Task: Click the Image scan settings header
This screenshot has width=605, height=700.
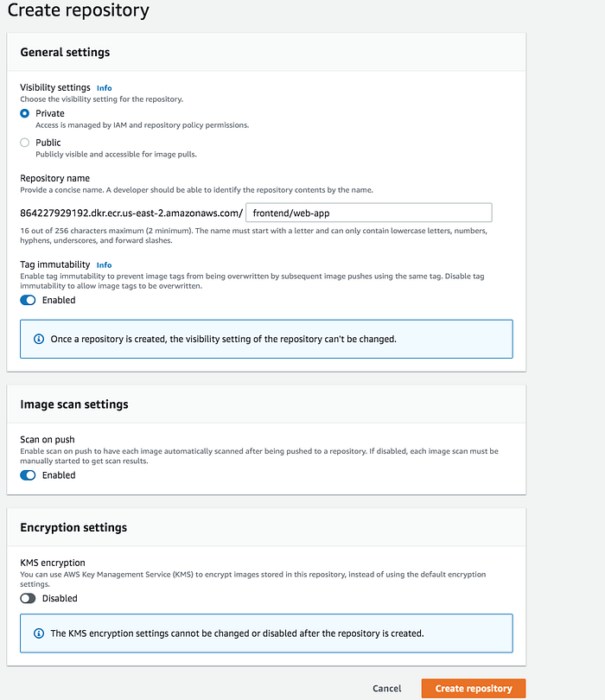Action: [x=73, y=404]
